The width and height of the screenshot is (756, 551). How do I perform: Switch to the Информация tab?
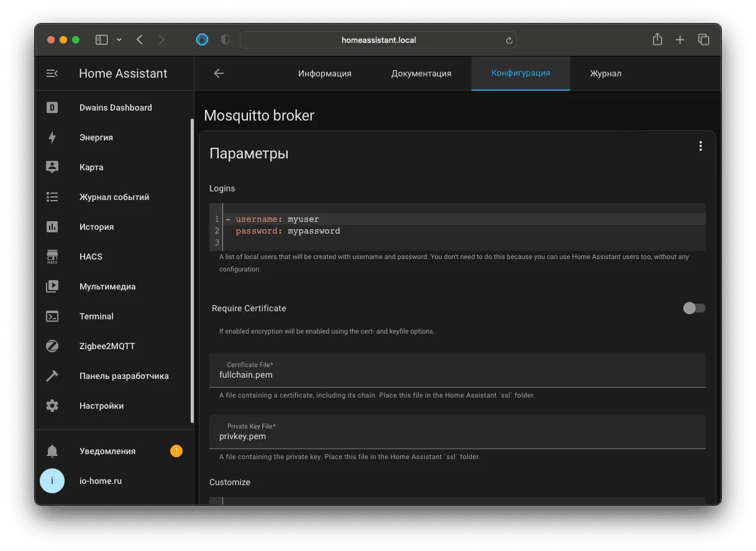(x=325, y=73)
